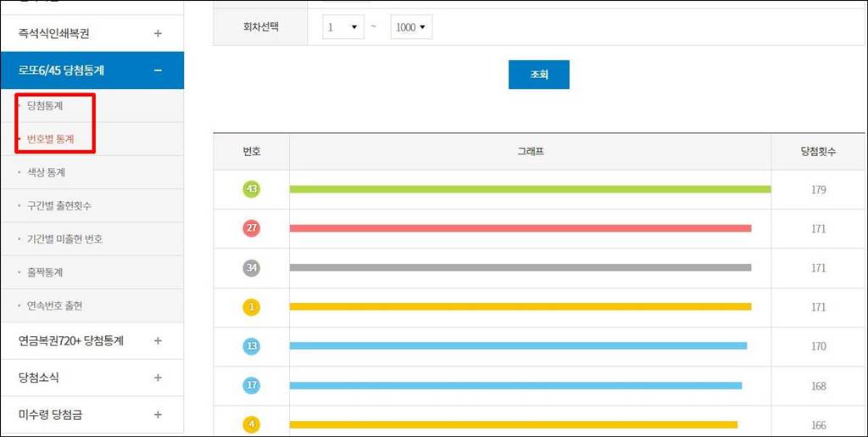Open the end round dropdown showing 1000
This screenshot has height=437, width=868.
pyautogui.click(x=411, y=27)
